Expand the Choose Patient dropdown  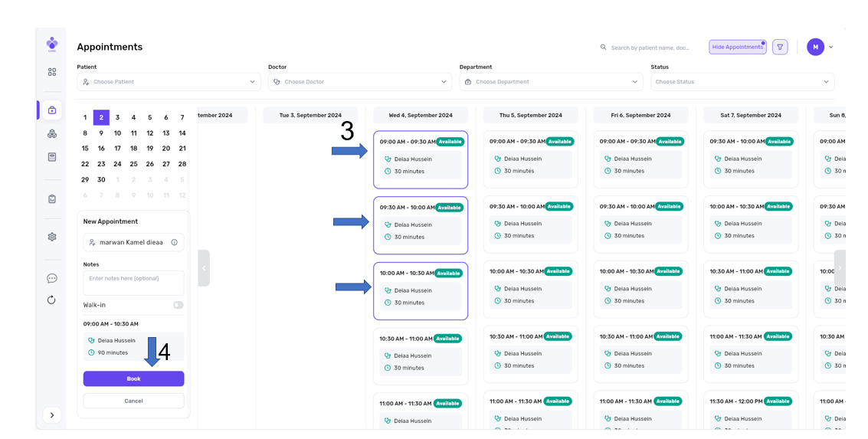169,82
